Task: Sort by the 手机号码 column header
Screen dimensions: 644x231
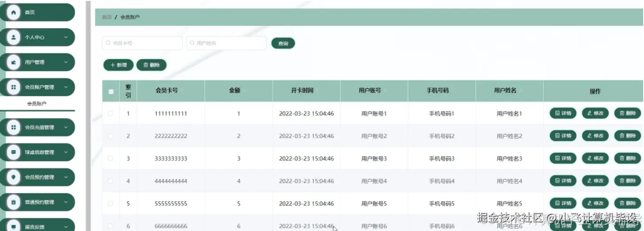Action: tap(441, 90)
